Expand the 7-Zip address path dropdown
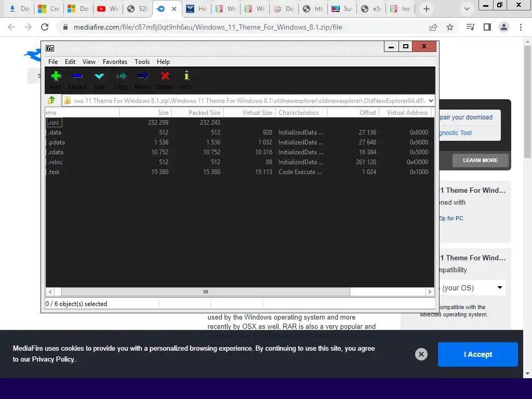Viewport: 532px width, 399px height. tap(431, 100)
